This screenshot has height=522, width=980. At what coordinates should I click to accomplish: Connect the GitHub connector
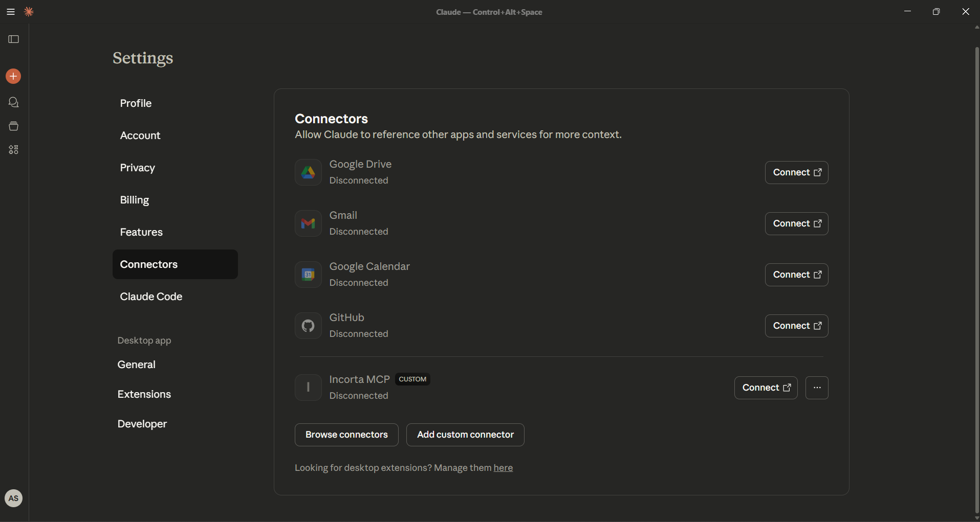pos(796,326)
